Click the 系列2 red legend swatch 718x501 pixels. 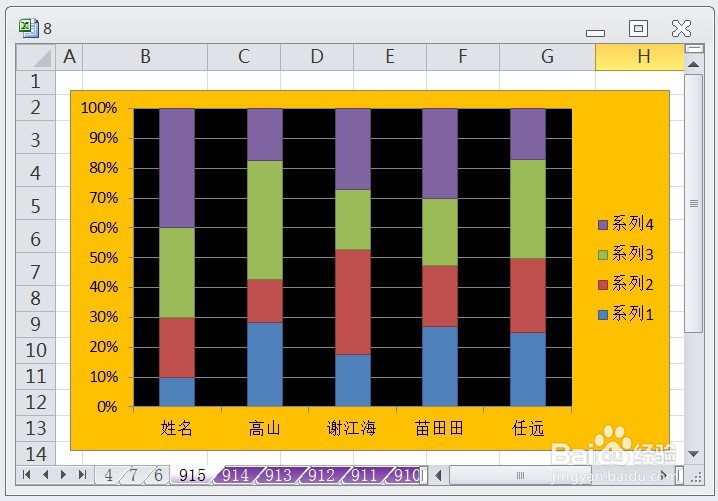603,285
